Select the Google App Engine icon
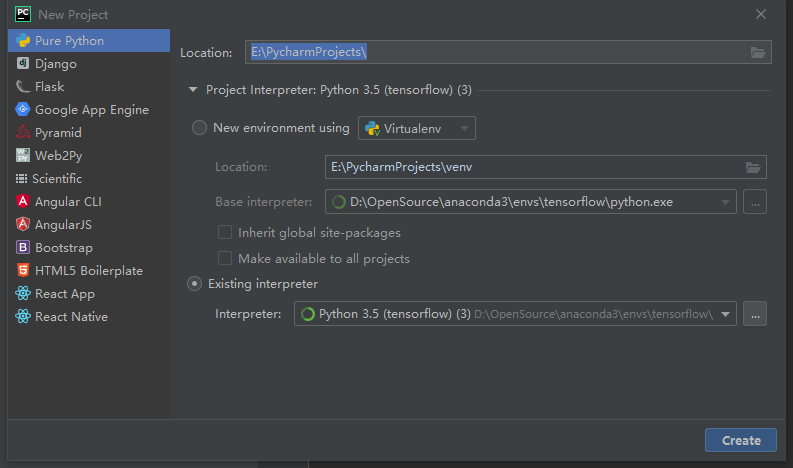This screenshot has width=793, height=468. [x=23, y=109]
